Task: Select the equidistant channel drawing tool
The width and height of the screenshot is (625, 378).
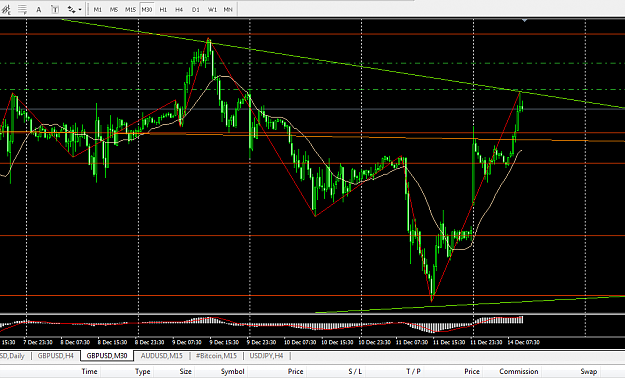Action: 6,10
